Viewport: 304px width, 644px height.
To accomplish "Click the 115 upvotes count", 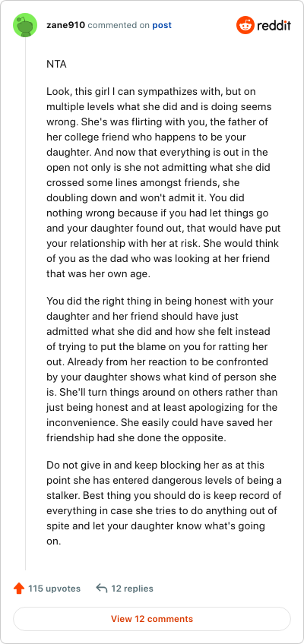I will pos(54,589).
